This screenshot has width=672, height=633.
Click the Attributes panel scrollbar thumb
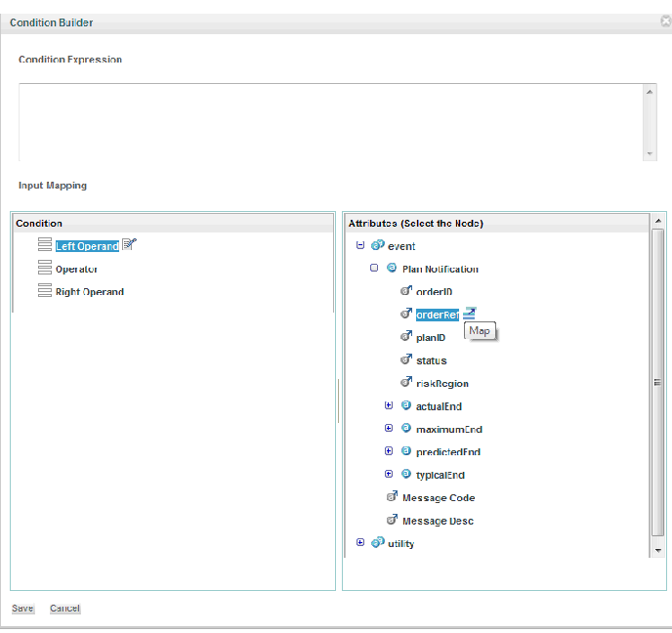tap(658, 382)
